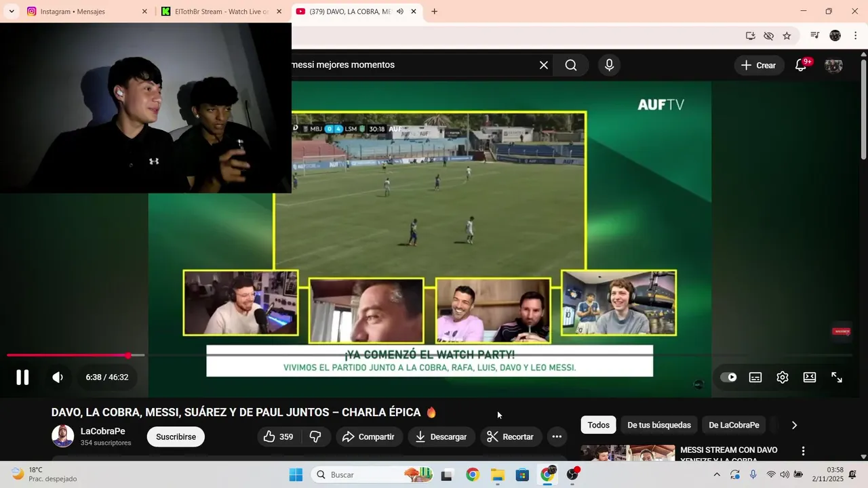Open the LaCobraPe channel name link
The image size is (868, 488).
(103, 431)
